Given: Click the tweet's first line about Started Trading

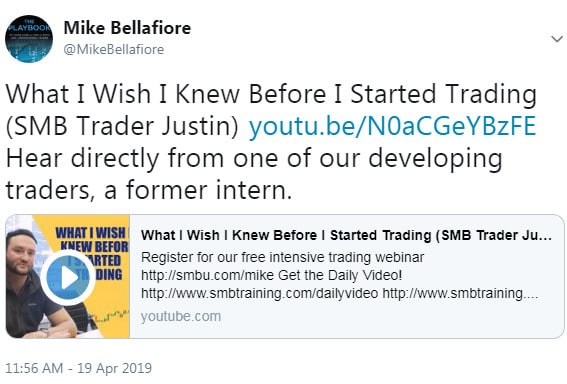Looking at the screenshot, I should coord(271,94).
